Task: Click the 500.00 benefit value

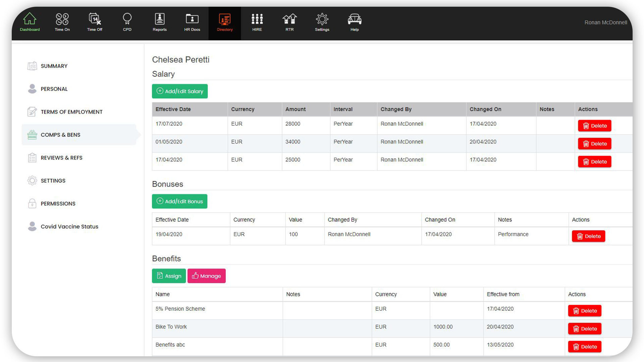Action: (x=441, y=345)
